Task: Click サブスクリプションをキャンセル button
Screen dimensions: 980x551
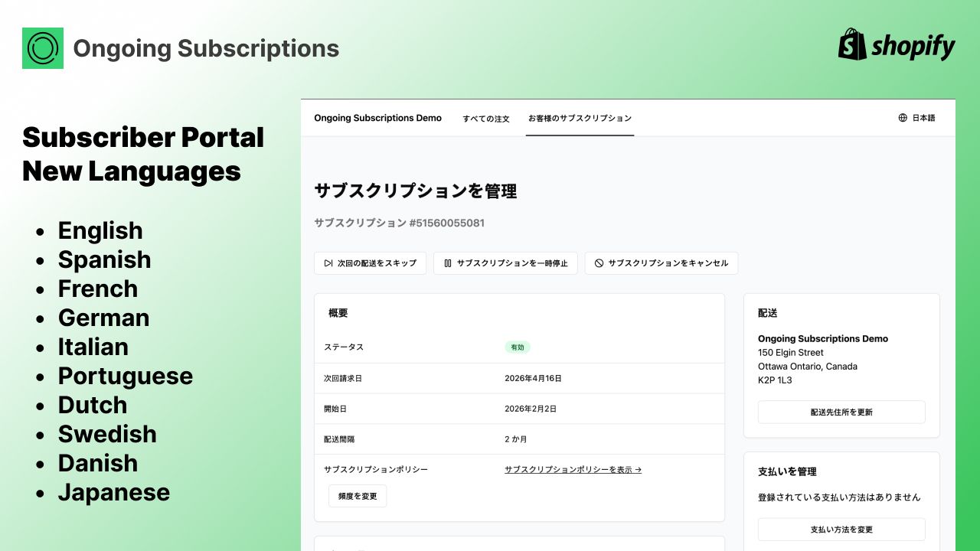Action: 661,263
